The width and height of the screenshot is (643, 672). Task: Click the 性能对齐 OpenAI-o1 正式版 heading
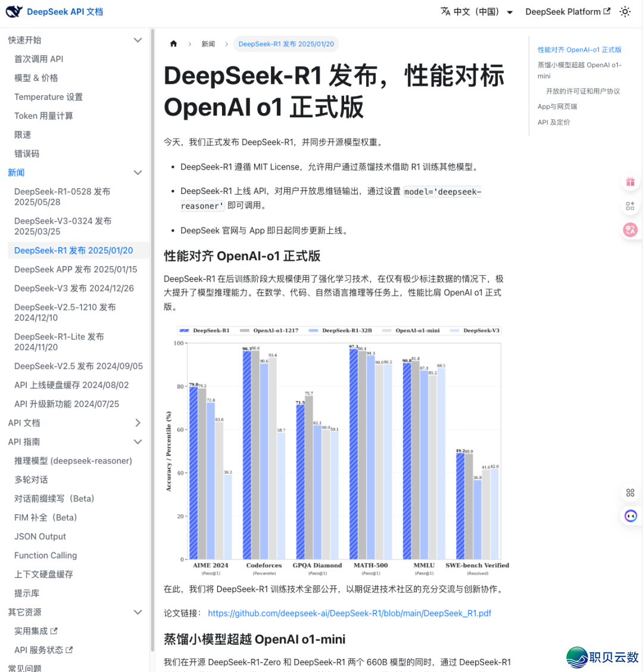[242, 256]
